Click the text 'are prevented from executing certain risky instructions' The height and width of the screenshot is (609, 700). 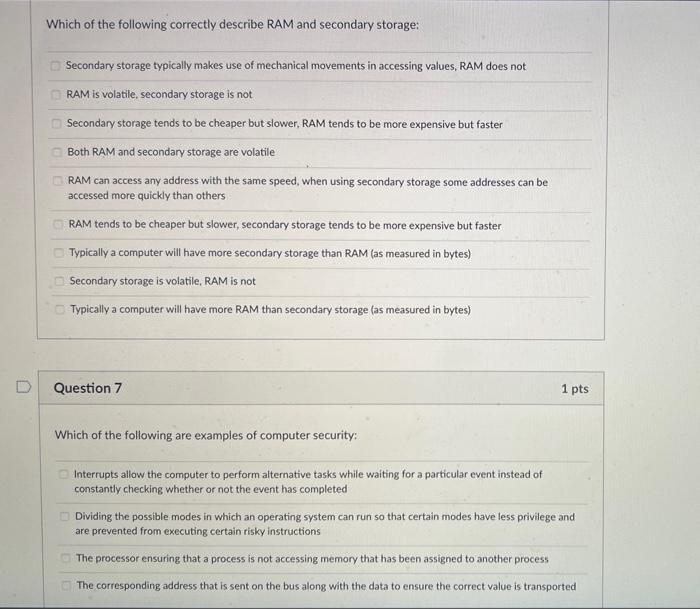pos(198,531)
